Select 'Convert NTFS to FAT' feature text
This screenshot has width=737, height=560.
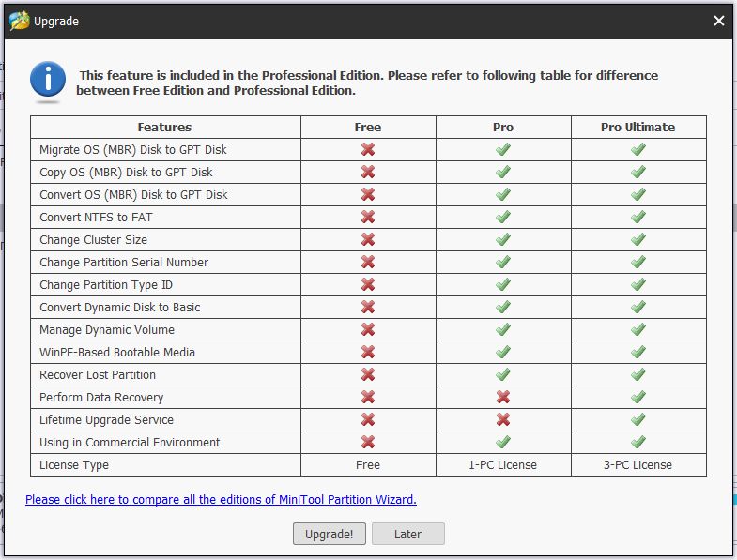point(96,217)
